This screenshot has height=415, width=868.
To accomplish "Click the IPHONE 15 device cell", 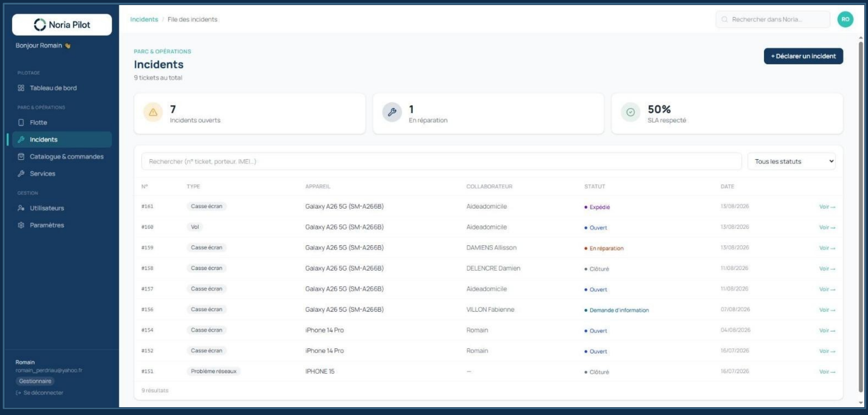I will pyautogui.click(x=320, y=371).
